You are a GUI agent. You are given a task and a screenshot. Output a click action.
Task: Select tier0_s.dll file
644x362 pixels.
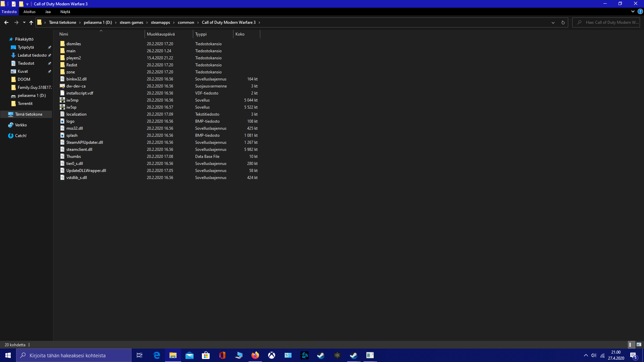click(x=74, y=164)
